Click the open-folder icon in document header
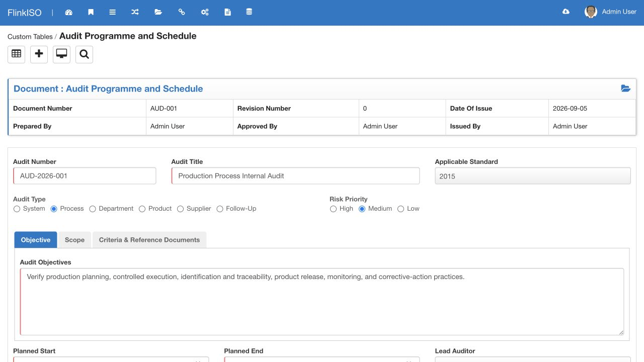Viewport: 644px width, 362px height. 625,88
